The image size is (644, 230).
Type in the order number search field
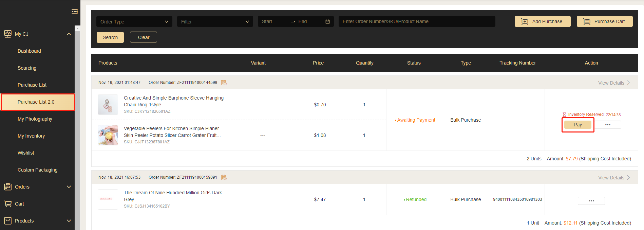pyautogui.click(x=417, y=21)
